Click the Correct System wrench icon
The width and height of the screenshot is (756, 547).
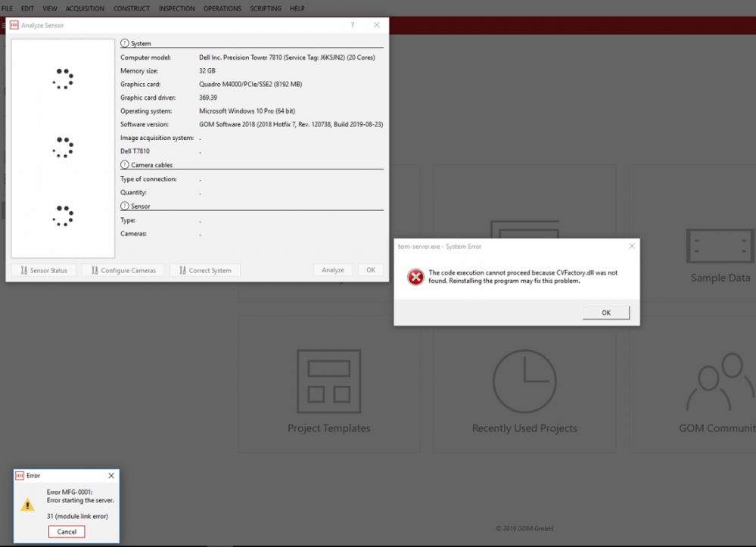[182, 270]
